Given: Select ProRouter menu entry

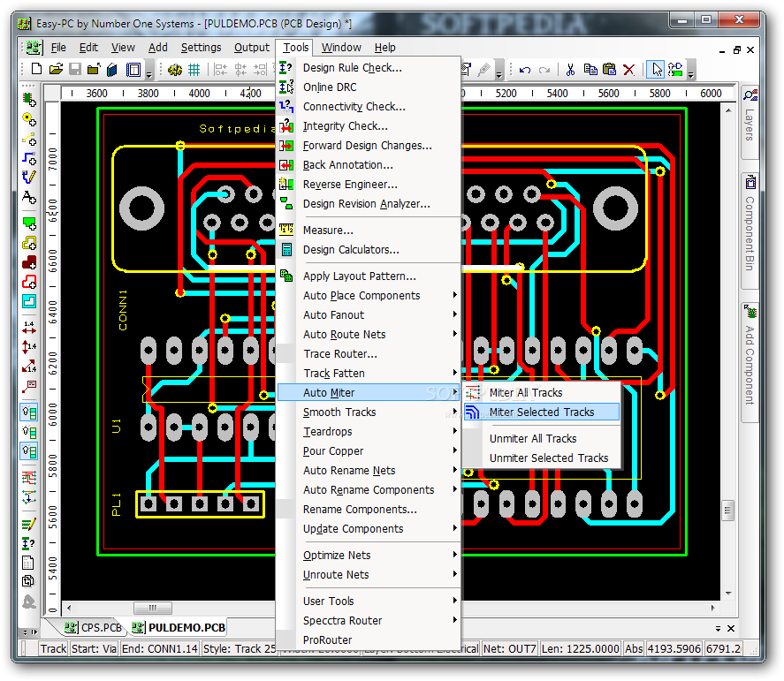Looking at the screenshot, I should tap(369, 640).
